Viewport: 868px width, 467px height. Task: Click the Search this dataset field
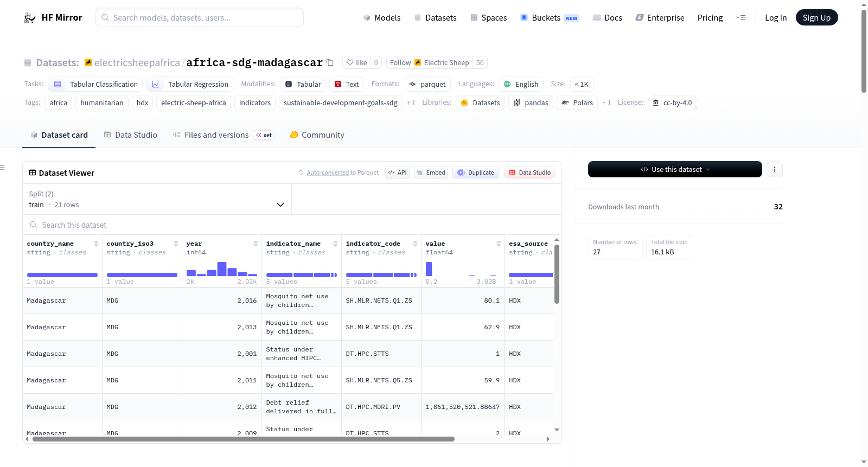coord(292,225)
